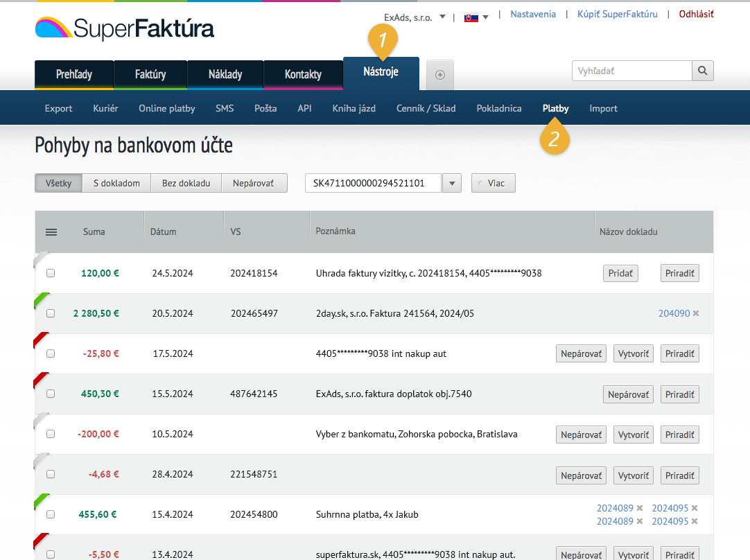
Task: Click Priradiť in the -25,80 € row
Action: (x=680, y=353)
